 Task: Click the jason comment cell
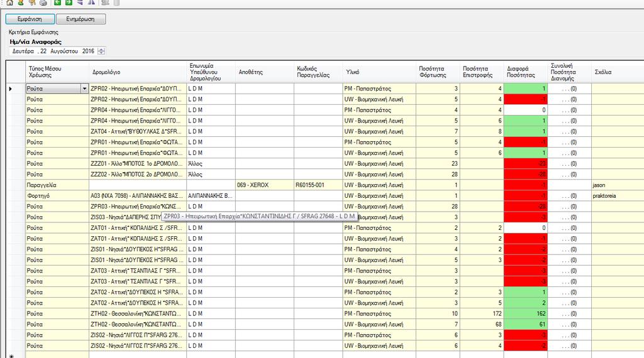618,185
